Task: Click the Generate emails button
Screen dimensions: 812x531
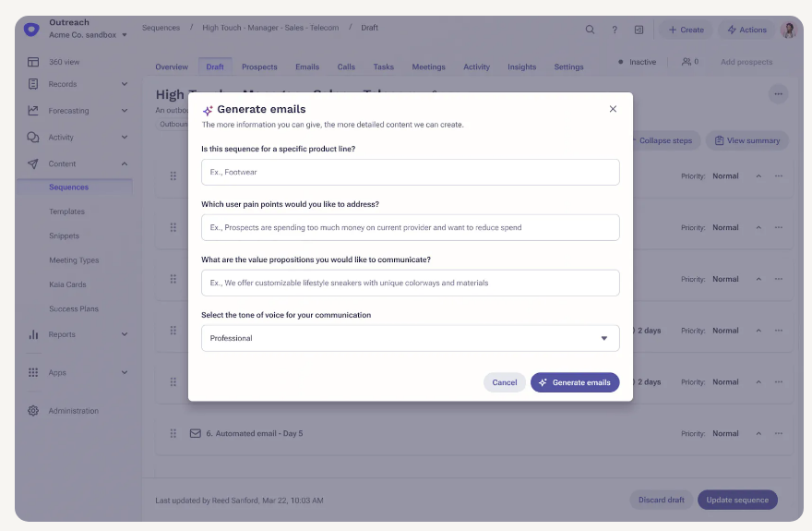Action: point(574,382)
